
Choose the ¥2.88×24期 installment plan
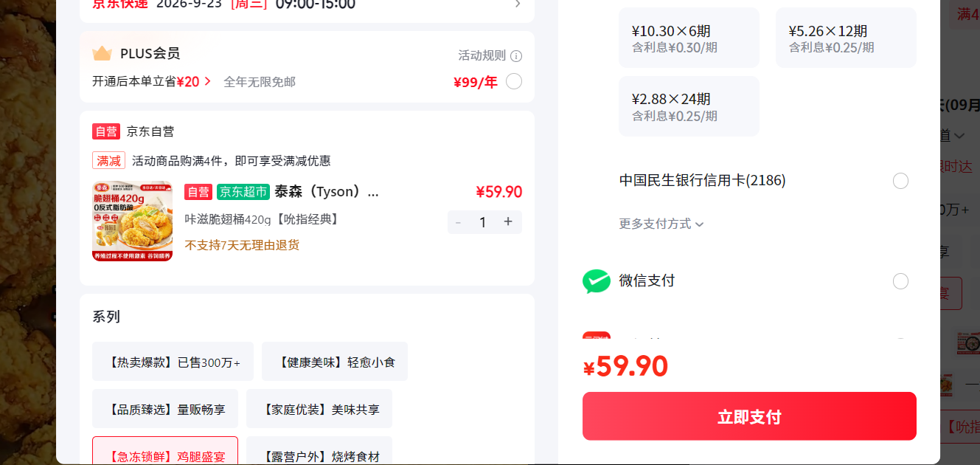tap(689, 106)
